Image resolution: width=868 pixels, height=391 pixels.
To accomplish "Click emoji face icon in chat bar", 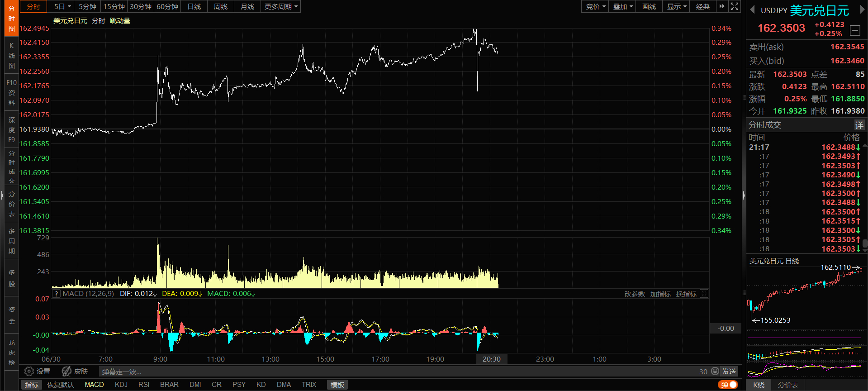I will pos(715,371).
